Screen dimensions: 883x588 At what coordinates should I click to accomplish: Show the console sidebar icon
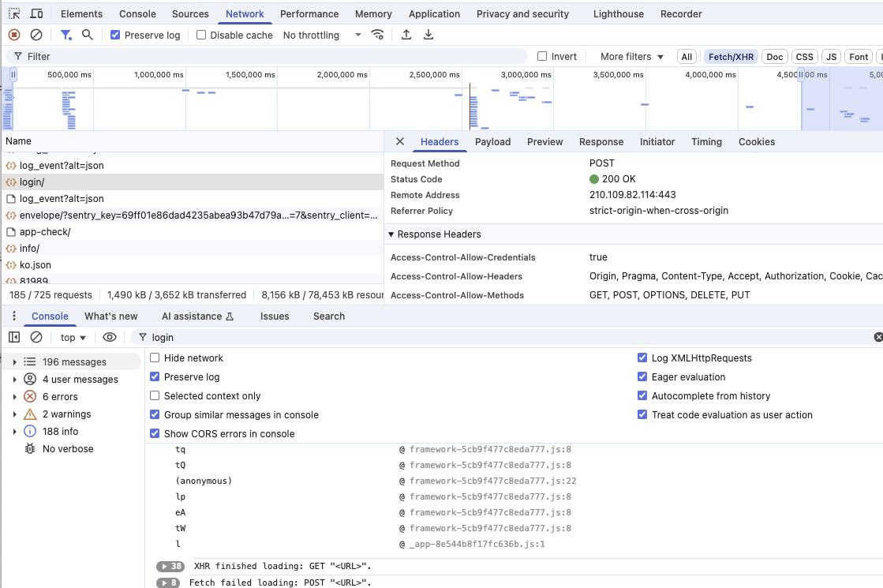click(x=14, y=337)
